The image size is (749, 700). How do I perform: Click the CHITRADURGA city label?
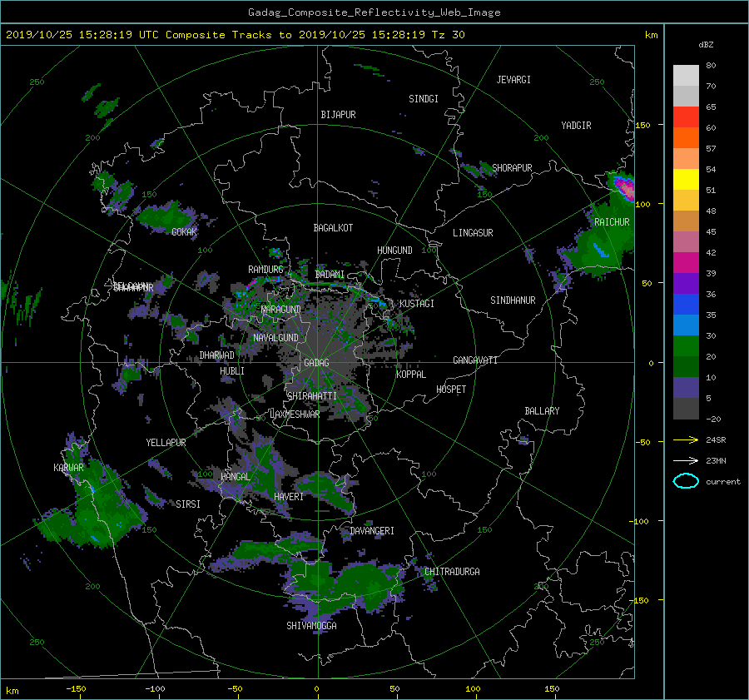click(452, 572)
